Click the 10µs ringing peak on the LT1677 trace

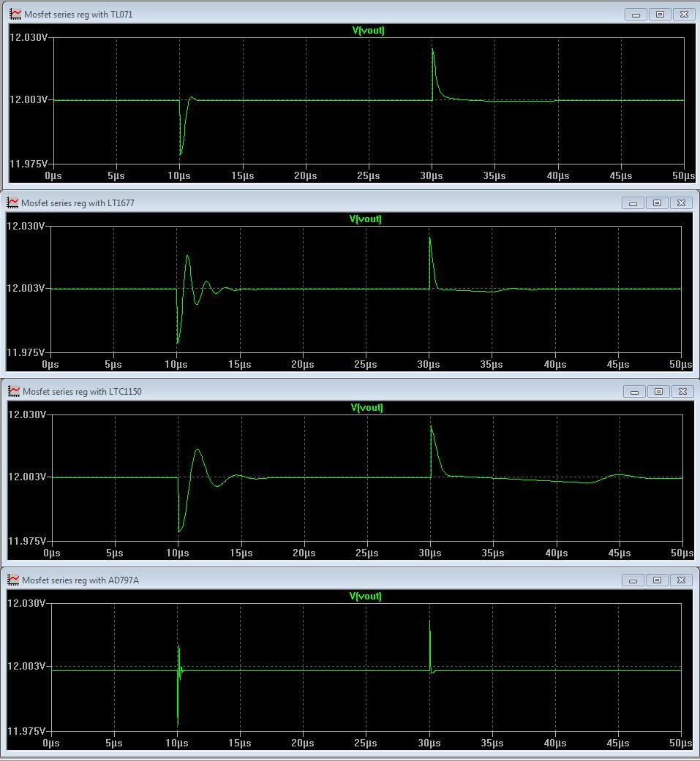(x=187, y=257)
